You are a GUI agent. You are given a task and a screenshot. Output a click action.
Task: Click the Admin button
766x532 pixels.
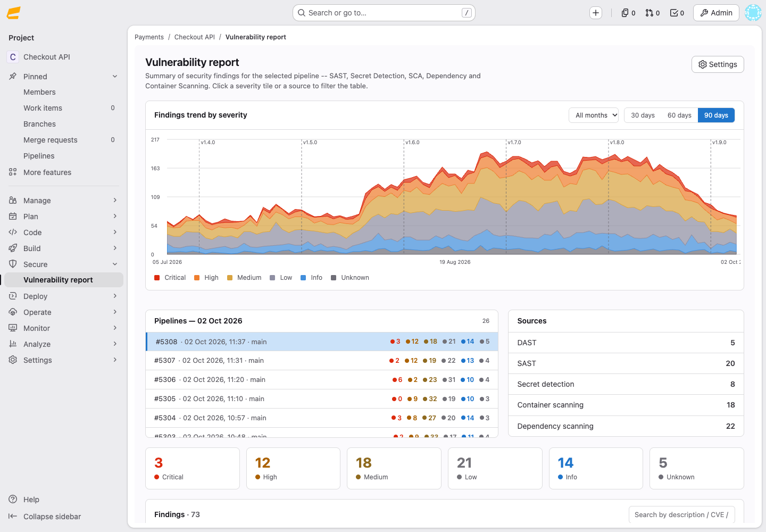716,13
